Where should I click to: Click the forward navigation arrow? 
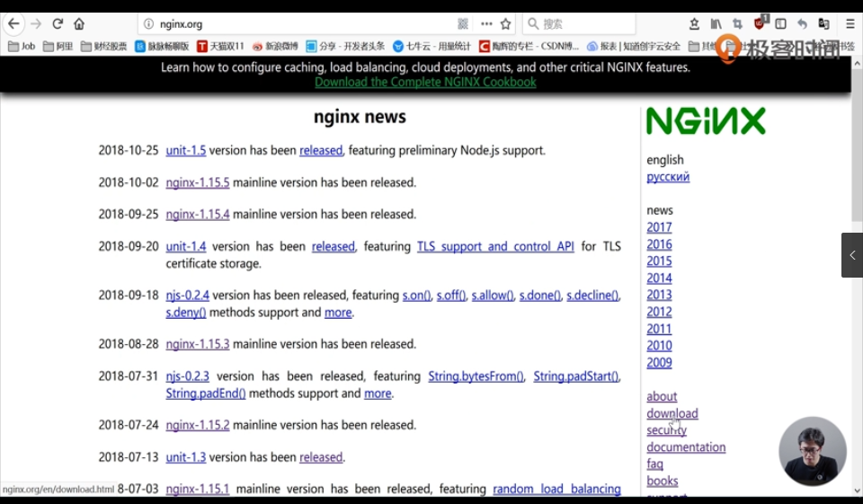click(36, 23)
